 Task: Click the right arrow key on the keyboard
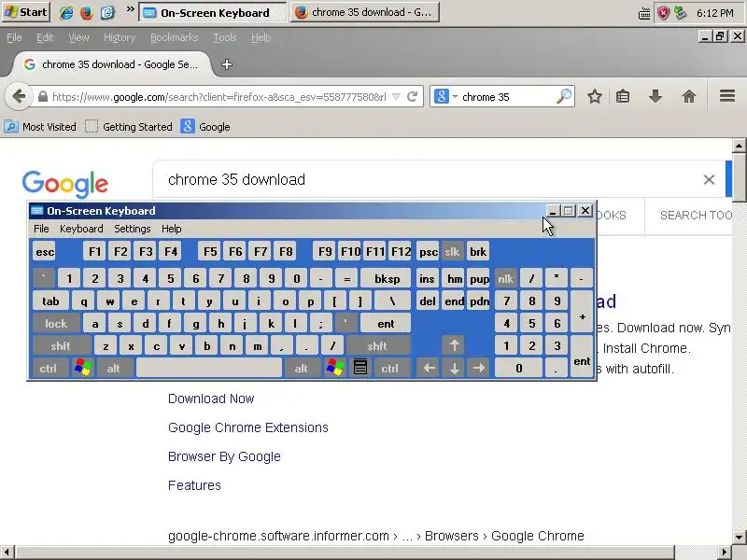[479, 368]
